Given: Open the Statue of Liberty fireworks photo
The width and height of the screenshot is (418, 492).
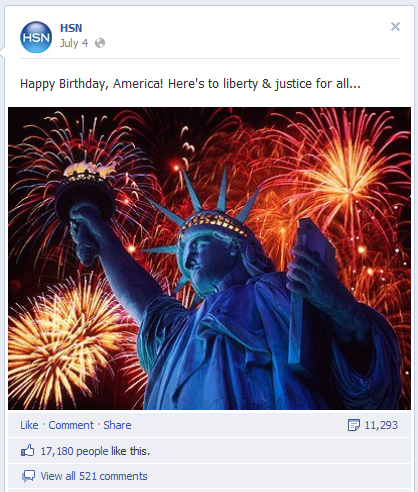Looking at the screenshot, I should tap(209, 258).
